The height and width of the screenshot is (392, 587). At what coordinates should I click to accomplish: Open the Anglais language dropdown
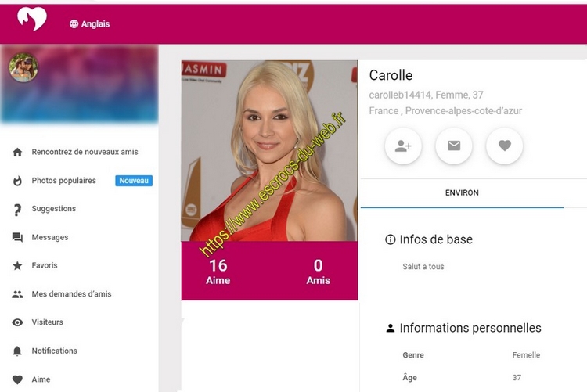tap(90, 24)
